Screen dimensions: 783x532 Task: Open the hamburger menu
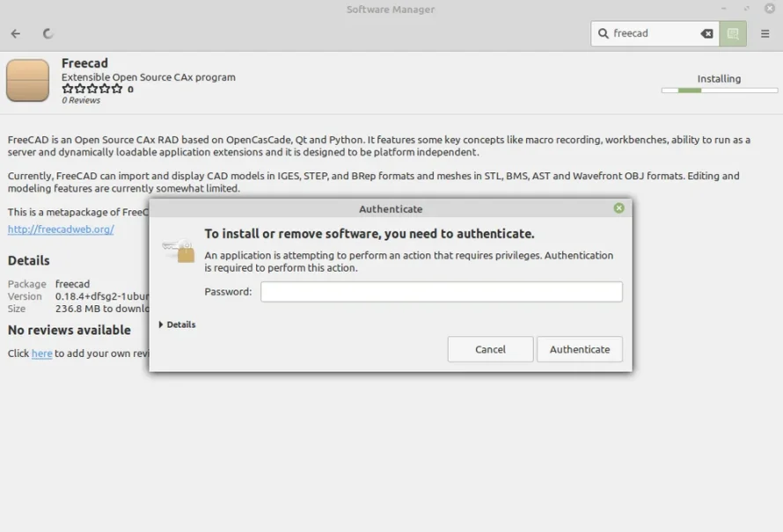tap(765, 33)
